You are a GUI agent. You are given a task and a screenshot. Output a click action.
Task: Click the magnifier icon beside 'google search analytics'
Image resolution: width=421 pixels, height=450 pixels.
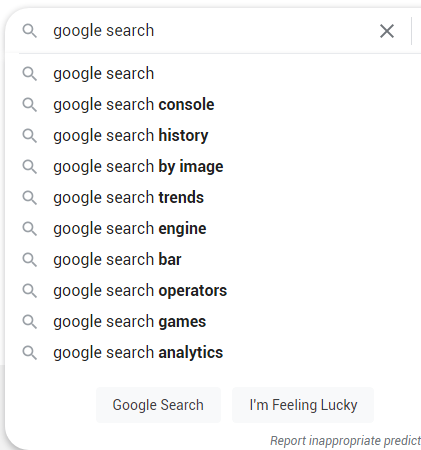(30, 353)
